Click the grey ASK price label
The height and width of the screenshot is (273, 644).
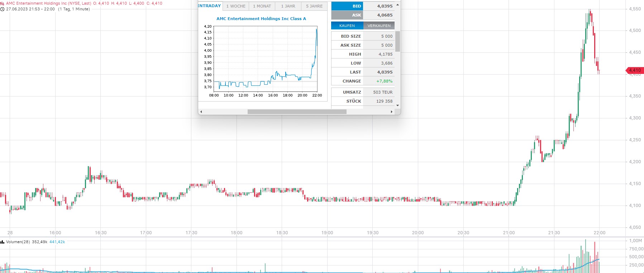coord(347,15)
